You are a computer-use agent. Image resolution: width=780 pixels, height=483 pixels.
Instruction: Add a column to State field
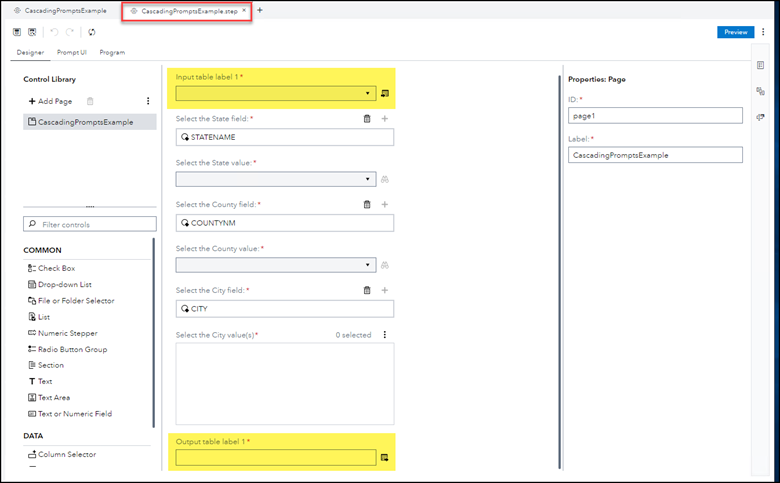pos(385,118)
